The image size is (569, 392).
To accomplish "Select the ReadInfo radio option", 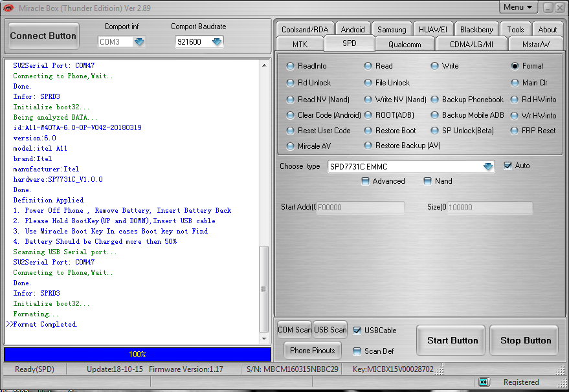I will pos(307,66).
